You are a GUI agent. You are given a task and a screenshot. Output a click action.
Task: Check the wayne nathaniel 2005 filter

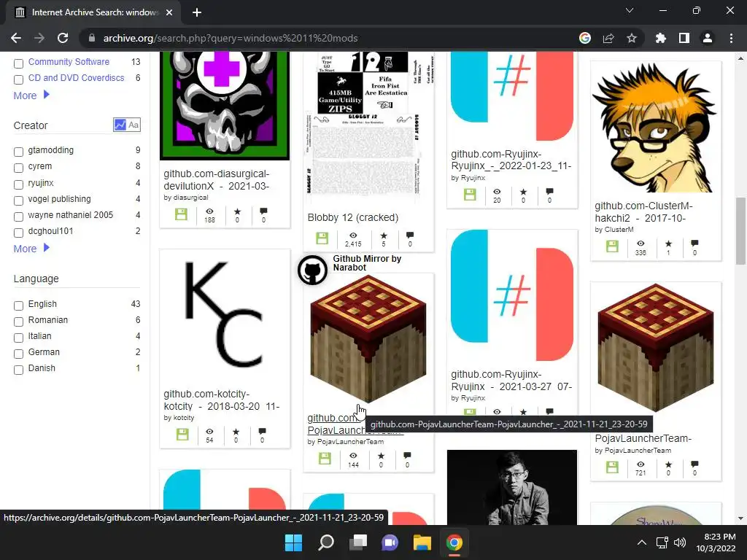pyautogui.click(x=18, y=217)
